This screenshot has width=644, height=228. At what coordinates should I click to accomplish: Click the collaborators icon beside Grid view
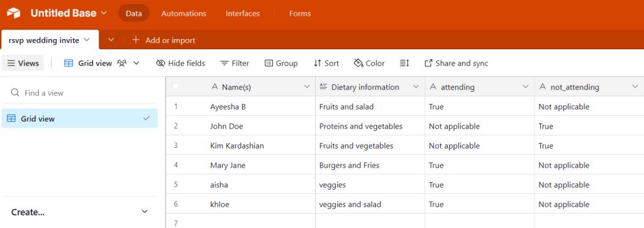pyautogui.click(x=121, y=63)
